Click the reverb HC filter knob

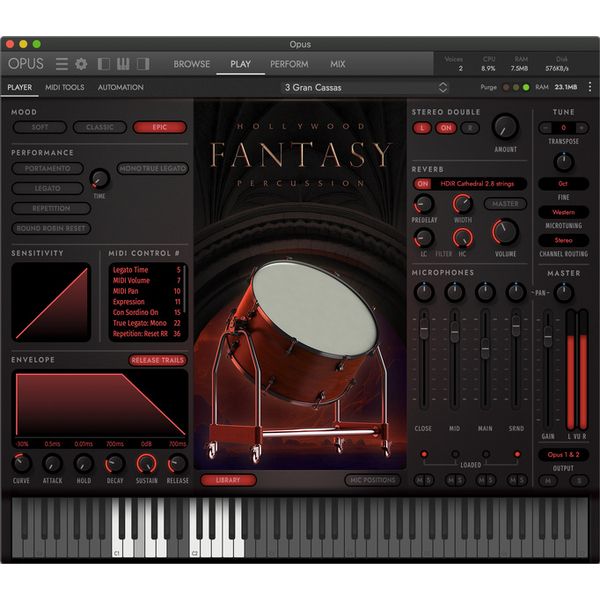click(462, 238)
